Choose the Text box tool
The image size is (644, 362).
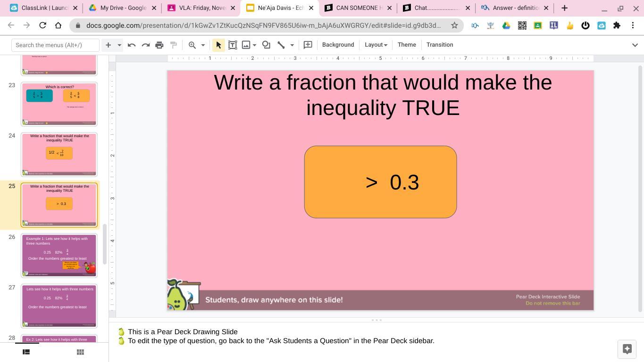coord(233,45)
